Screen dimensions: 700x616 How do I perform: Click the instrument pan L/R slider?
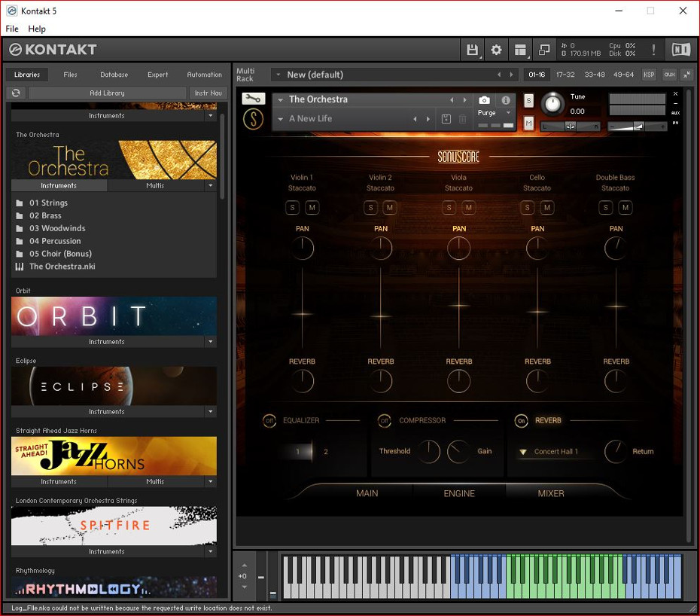click(571, 127)
